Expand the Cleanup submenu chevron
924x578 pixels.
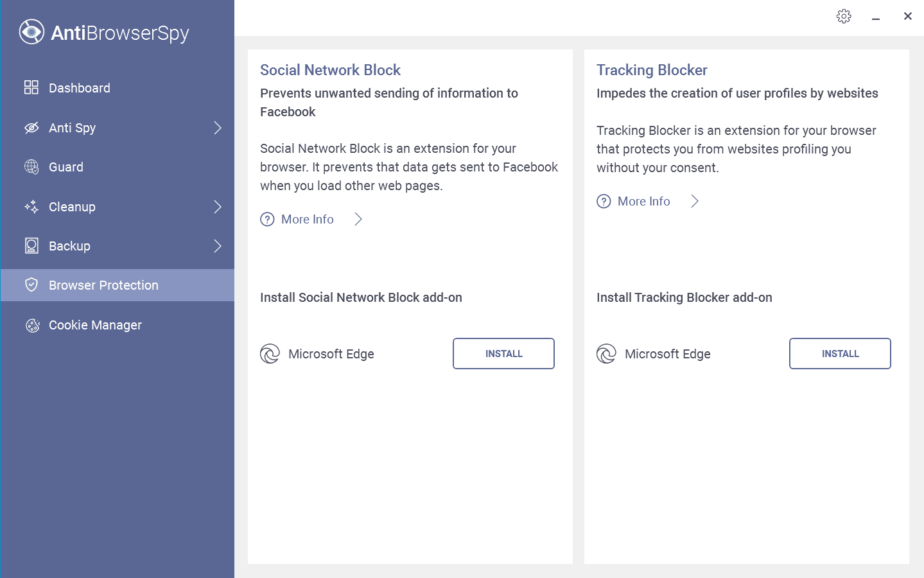coord(218,207)
